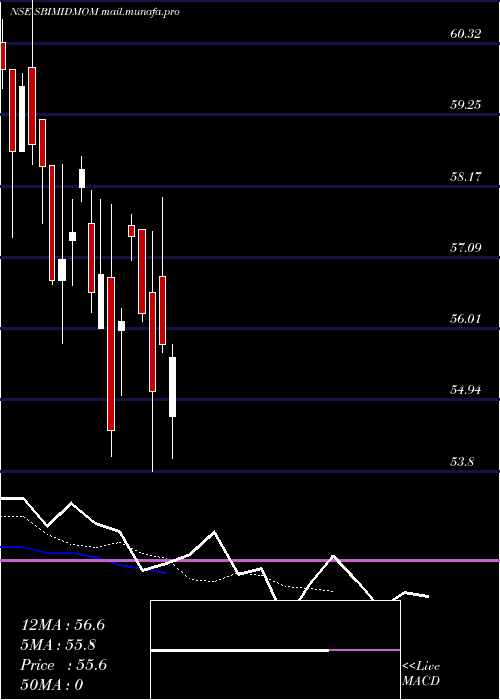Click the 56.01 price level label

point(466,318)
